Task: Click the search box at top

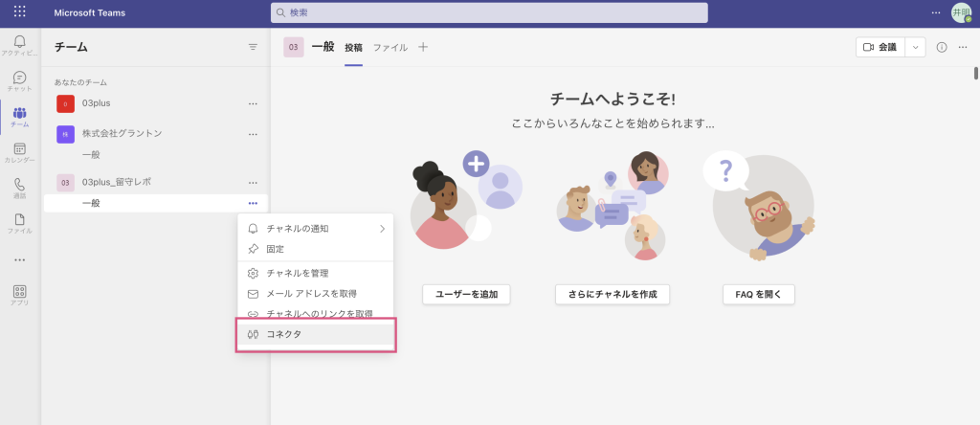Action: click(489, 12)
